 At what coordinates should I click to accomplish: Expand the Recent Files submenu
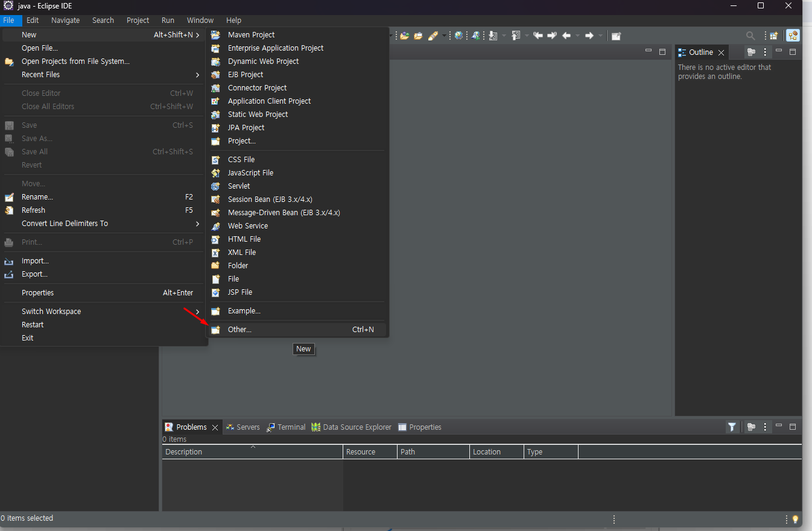point(104,75)
